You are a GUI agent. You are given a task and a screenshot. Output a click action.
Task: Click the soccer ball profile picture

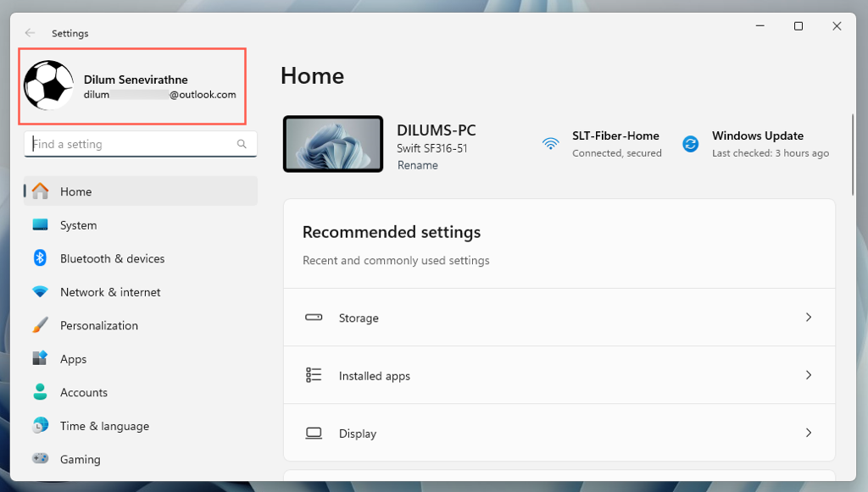(x=48, y=86)
